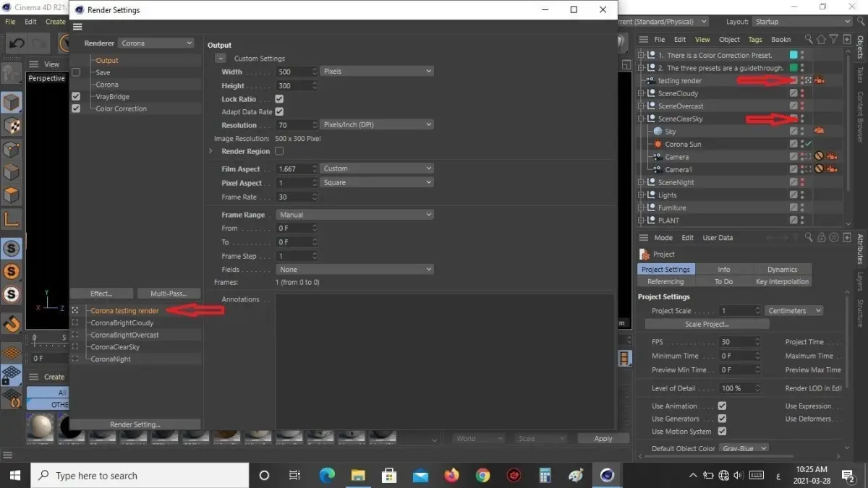Click the camera tag icon on testing render row
The width and height of the screenshot is (868, 488).
[x=820, y=80]
